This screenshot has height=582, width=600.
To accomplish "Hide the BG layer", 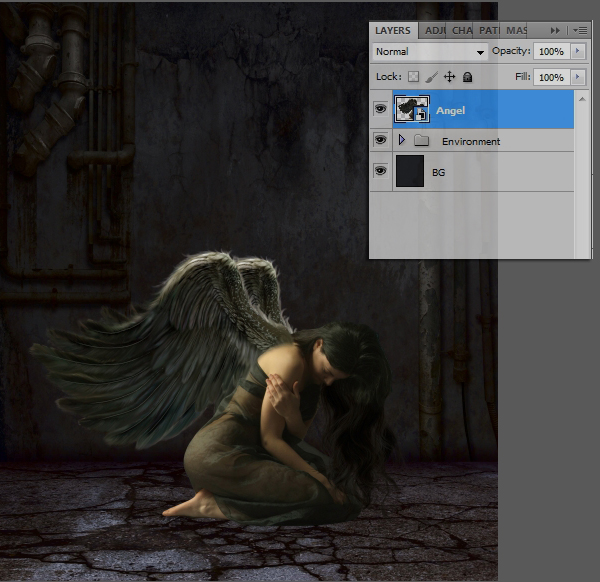I will pyautogui.click(x=380, y=172).
